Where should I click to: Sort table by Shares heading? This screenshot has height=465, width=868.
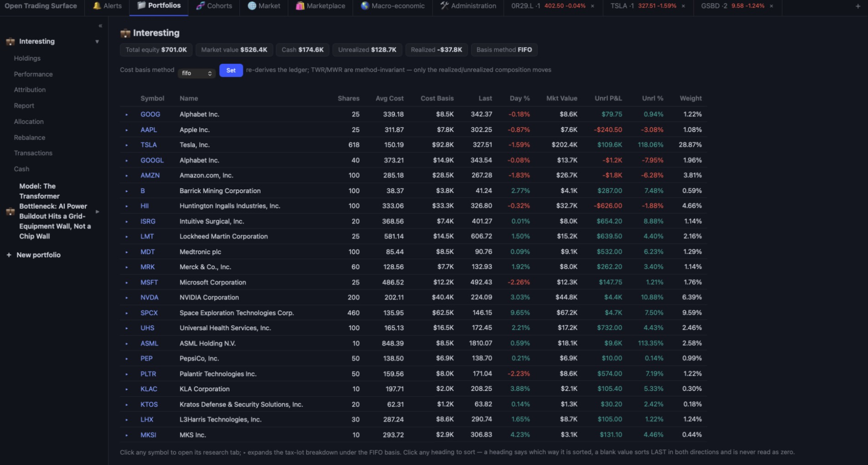(x=348, y=98)
